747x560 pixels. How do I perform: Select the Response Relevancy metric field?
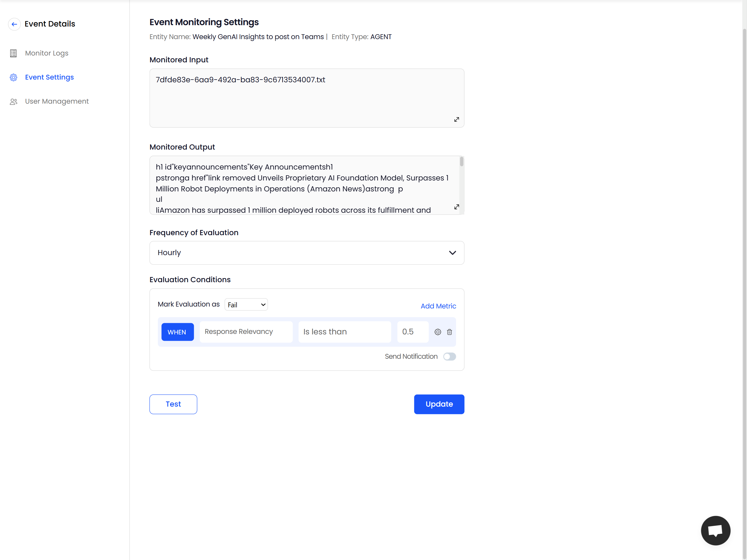click(246, 332)
